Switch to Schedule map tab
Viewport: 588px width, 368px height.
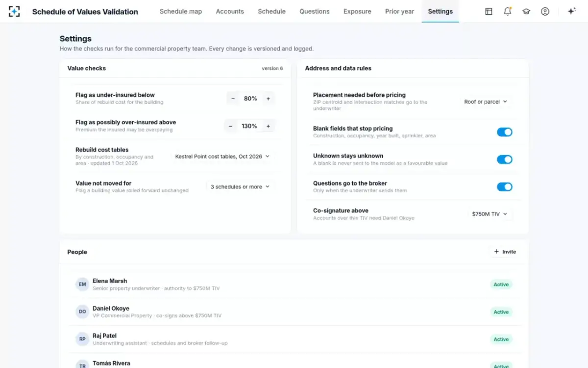pyautogui.click(x=181, y=11)
